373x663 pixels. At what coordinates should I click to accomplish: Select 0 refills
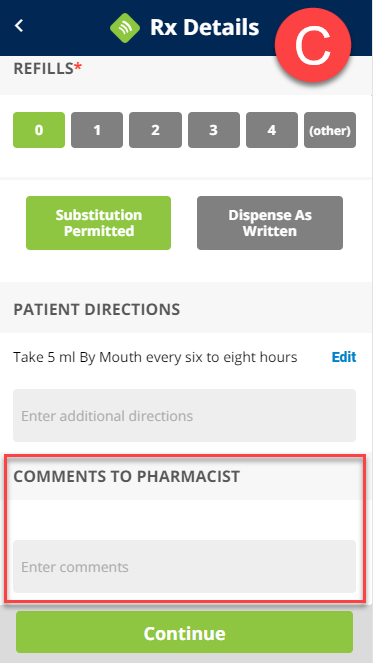[39, 130]
